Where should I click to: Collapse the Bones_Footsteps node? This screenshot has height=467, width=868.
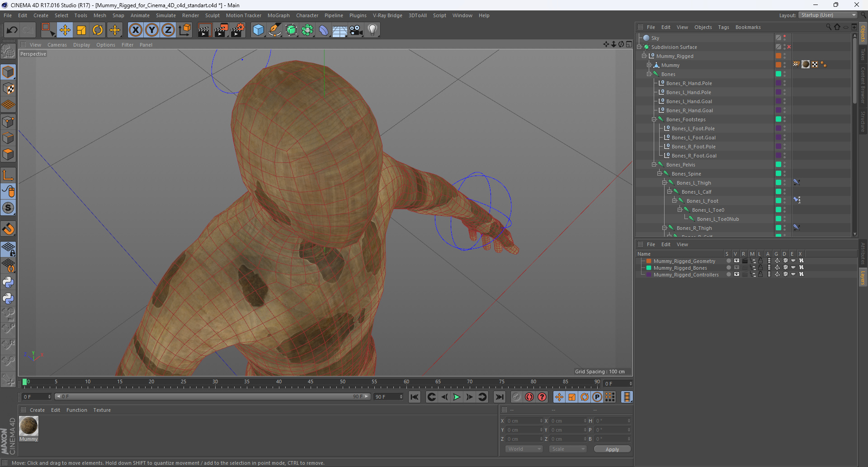click(x=654, y=119)
